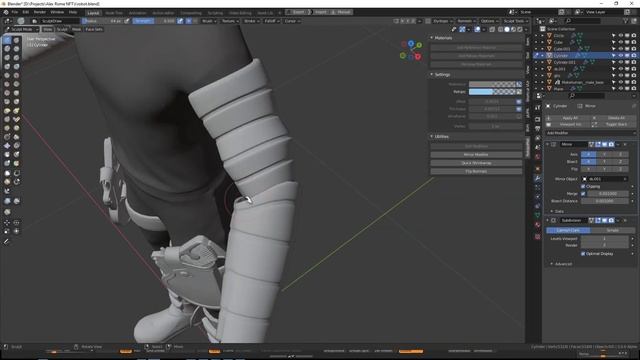Toggle Plane object visibility eye

click(620, 89)
